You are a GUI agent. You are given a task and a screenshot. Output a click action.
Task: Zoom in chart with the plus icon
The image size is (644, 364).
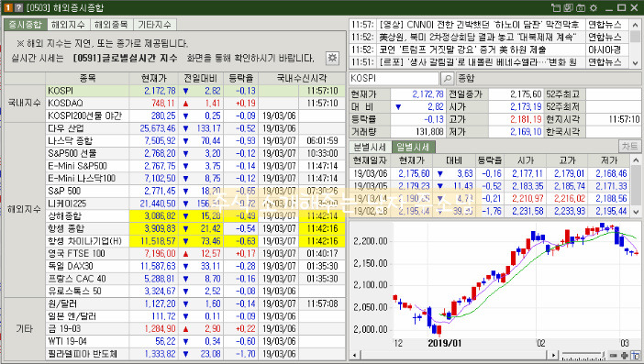point(625,356)
